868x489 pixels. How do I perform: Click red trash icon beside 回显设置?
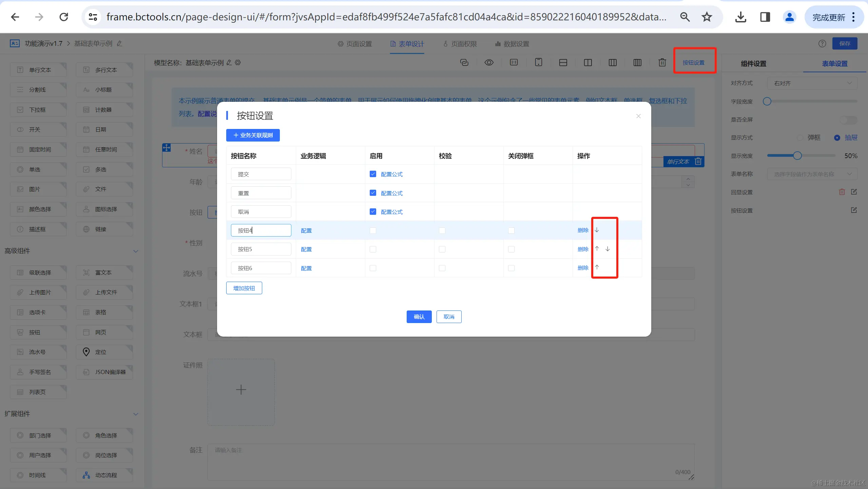point(842,192)
